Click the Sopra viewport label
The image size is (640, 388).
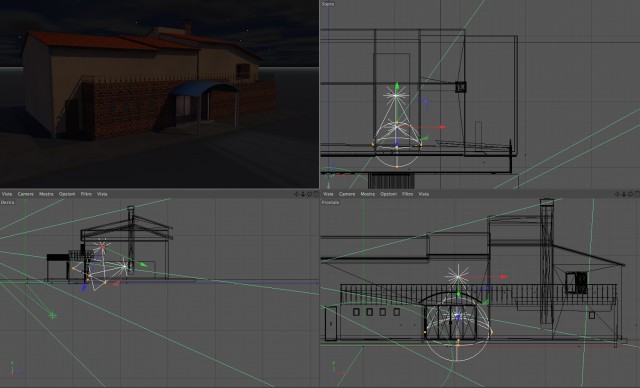tap(328, 4)
